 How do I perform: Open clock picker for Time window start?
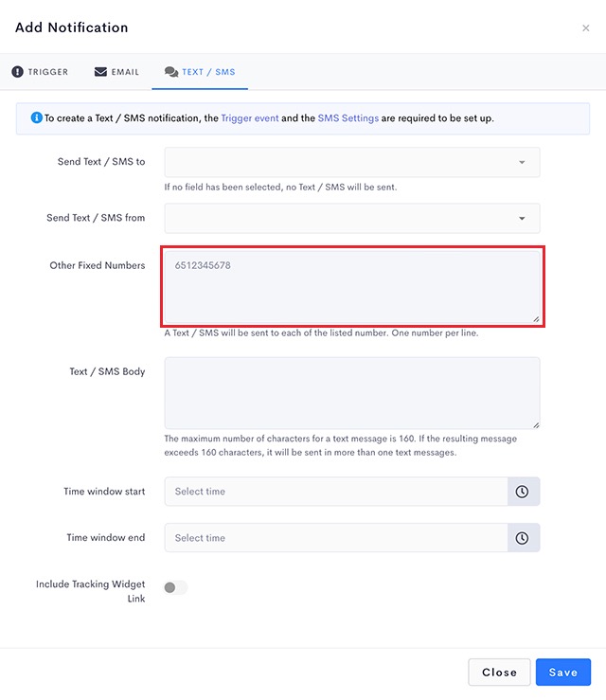click(x=522, y=492)
